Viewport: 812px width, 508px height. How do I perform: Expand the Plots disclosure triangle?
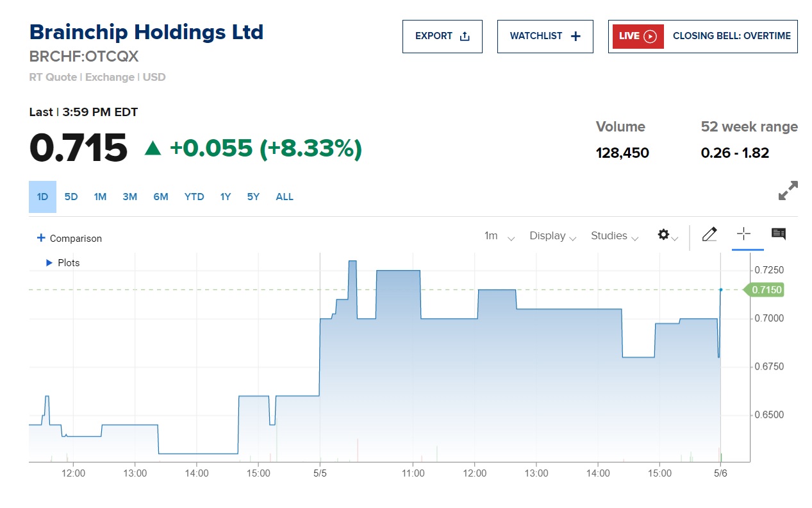(49, 263)
